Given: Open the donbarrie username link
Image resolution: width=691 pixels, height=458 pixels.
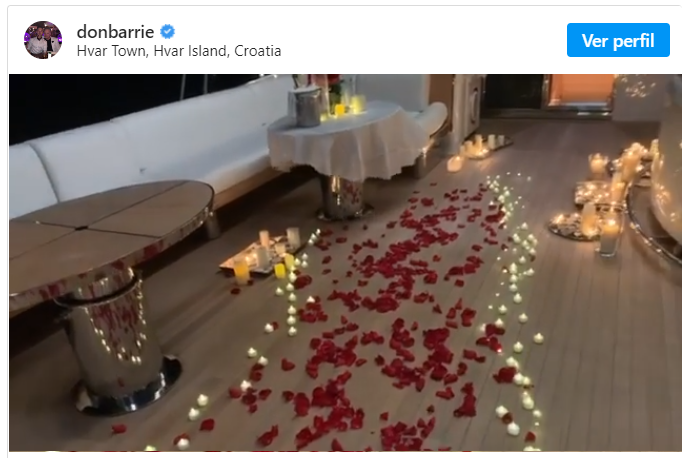Looking at the screenshot, I should click(x=115, y=32).
